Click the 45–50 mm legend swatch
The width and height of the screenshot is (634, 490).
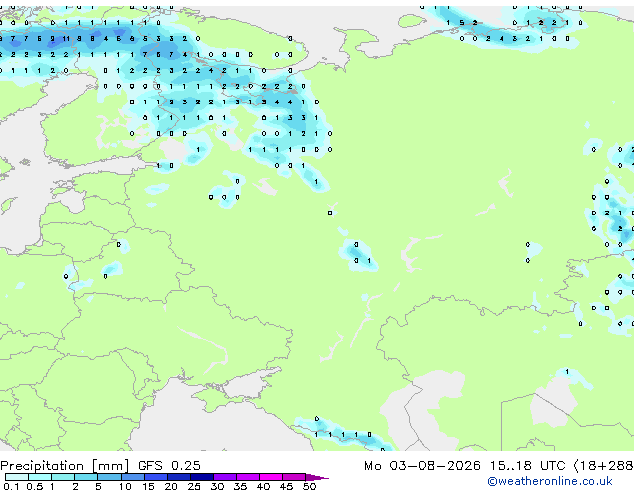[294, 477]
